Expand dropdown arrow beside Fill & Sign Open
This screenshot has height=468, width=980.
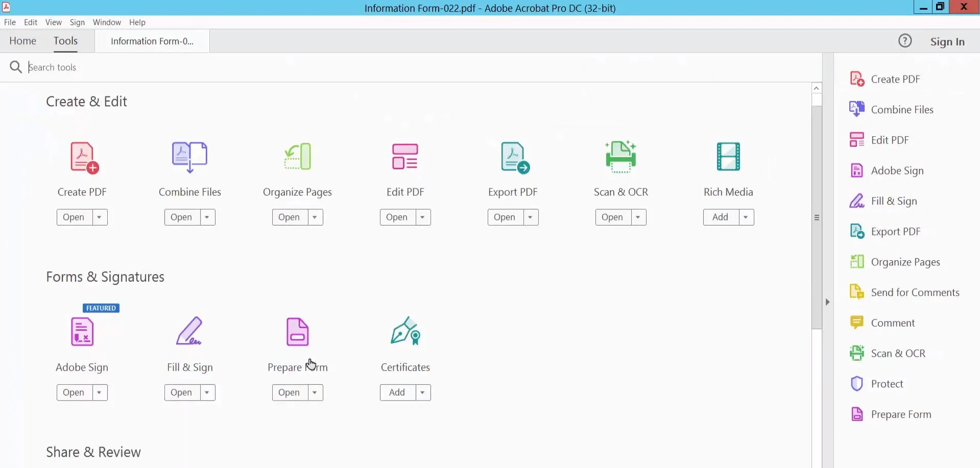coord(207,392)
